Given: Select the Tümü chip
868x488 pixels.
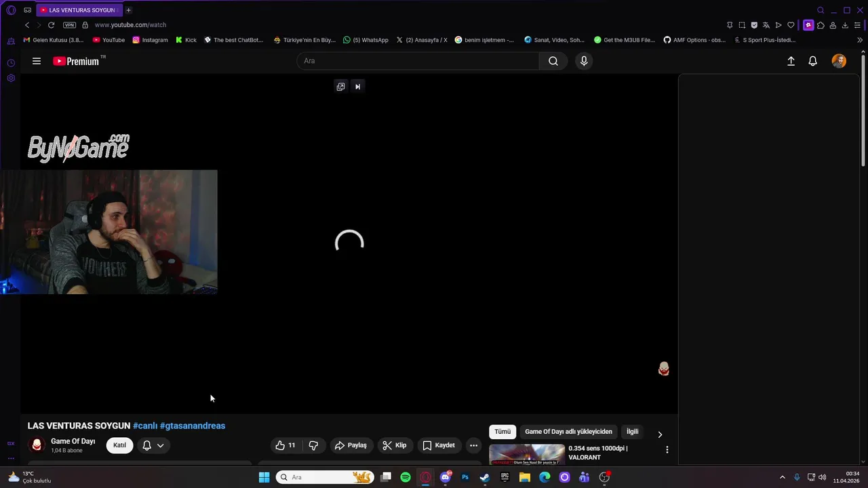Looking at the screenshot, I should [502, 432].
